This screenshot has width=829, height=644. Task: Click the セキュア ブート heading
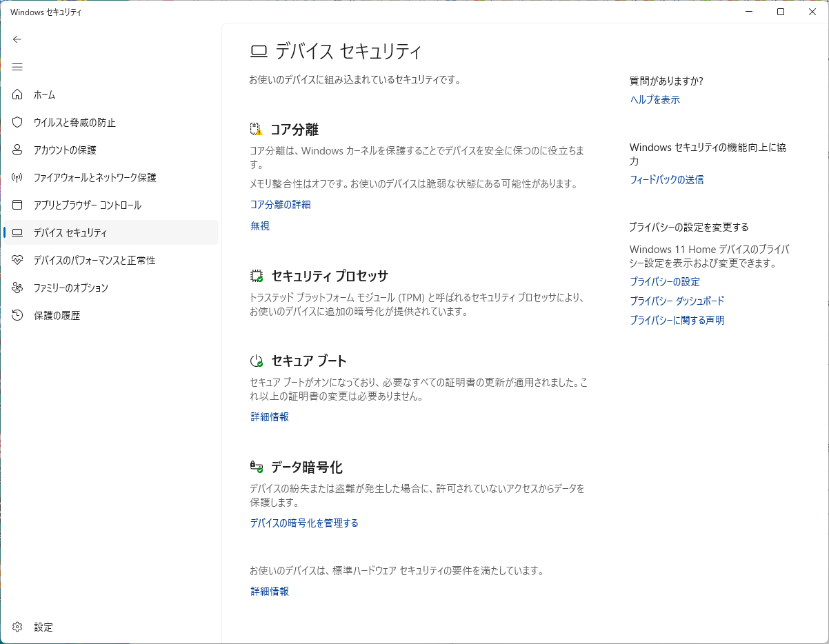click(x=309, y=361)
